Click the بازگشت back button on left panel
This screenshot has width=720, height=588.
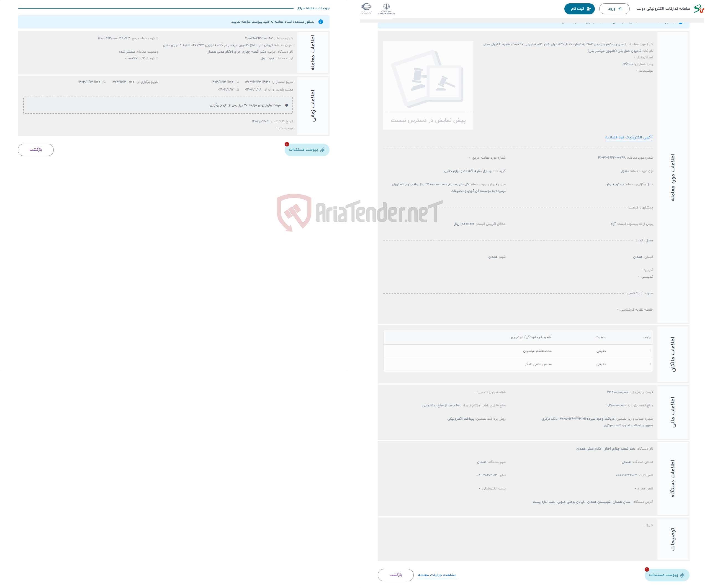coord(36,149)
